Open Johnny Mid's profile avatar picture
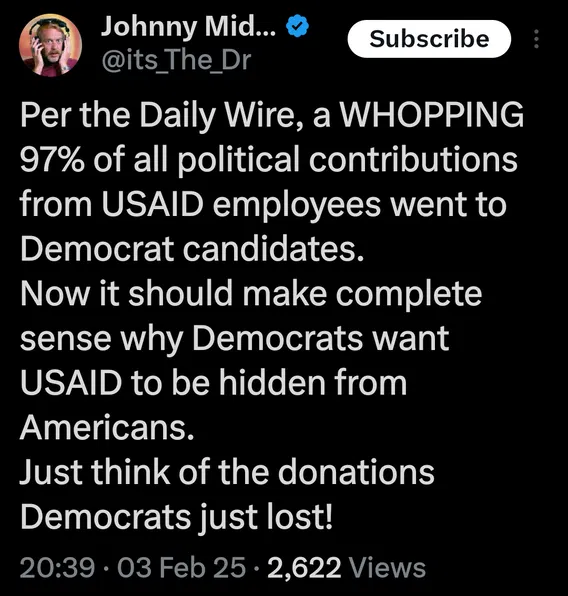This screenshot has height=596, width=568. coord(50,45)
